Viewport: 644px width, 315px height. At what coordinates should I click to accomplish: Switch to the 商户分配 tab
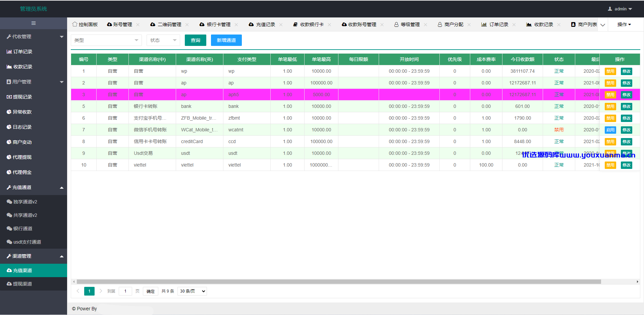click(x=453, y=24)
